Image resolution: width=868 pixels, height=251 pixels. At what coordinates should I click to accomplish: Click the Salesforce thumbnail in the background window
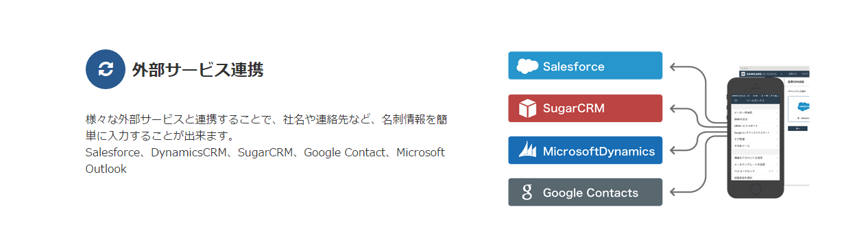(x=800, y=107)
